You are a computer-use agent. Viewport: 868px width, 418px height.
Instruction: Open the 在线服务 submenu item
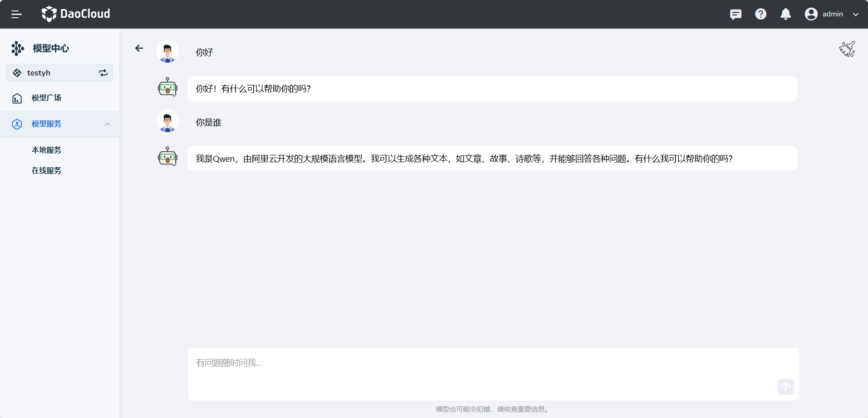click(x=46, y=170)
